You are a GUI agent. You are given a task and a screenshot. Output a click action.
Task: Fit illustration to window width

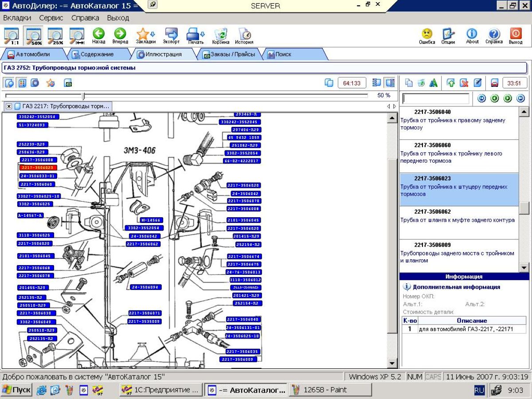[x=77, y=36]
